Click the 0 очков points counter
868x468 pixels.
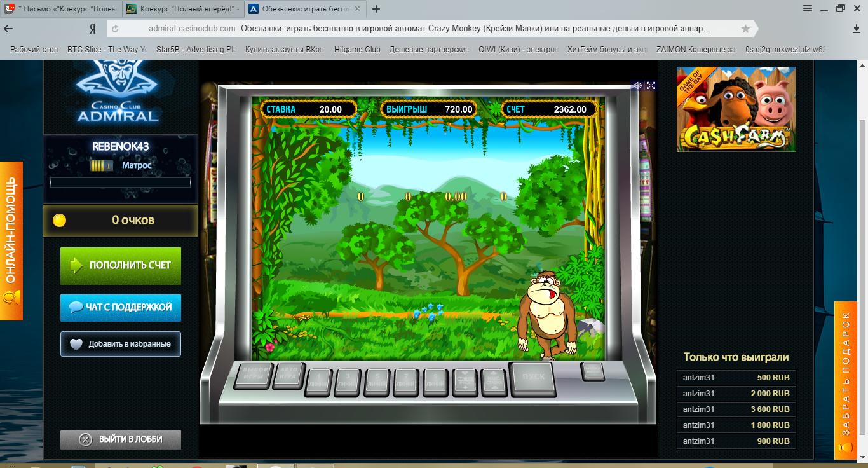(120, 221)
